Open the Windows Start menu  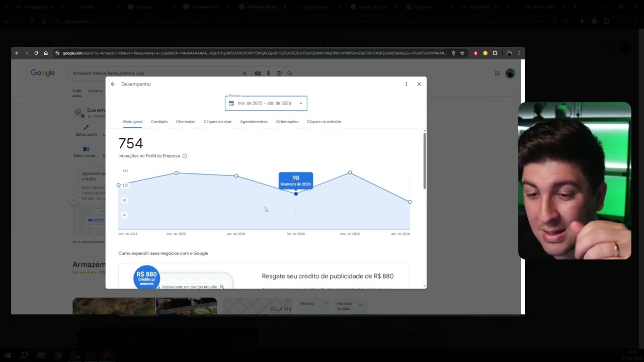pos(8,355)
